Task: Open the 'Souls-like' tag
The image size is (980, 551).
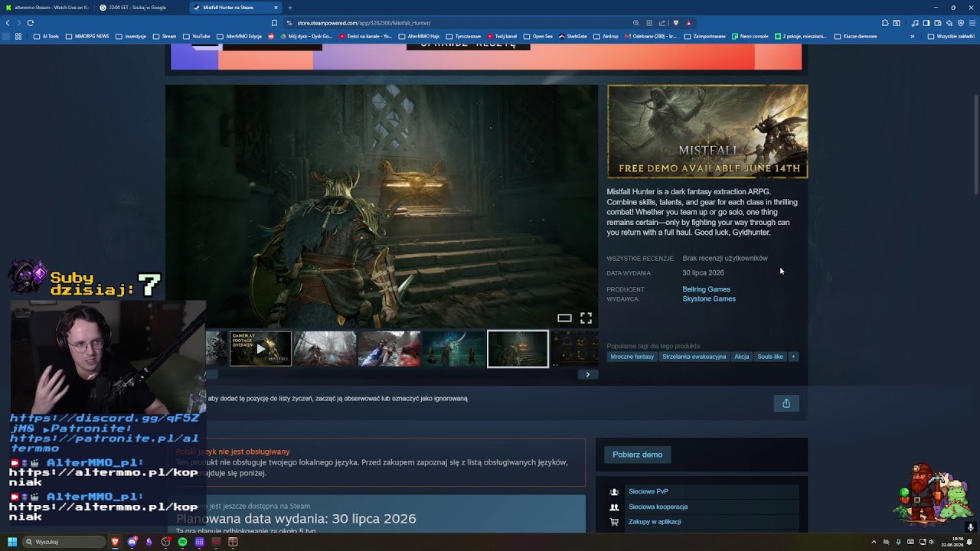Action: tap(770, 357)
